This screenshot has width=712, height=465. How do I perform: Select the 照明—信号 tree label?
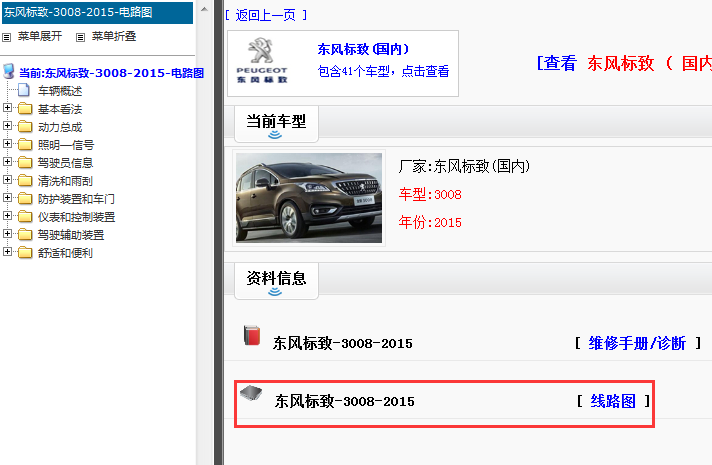[66, 145]
